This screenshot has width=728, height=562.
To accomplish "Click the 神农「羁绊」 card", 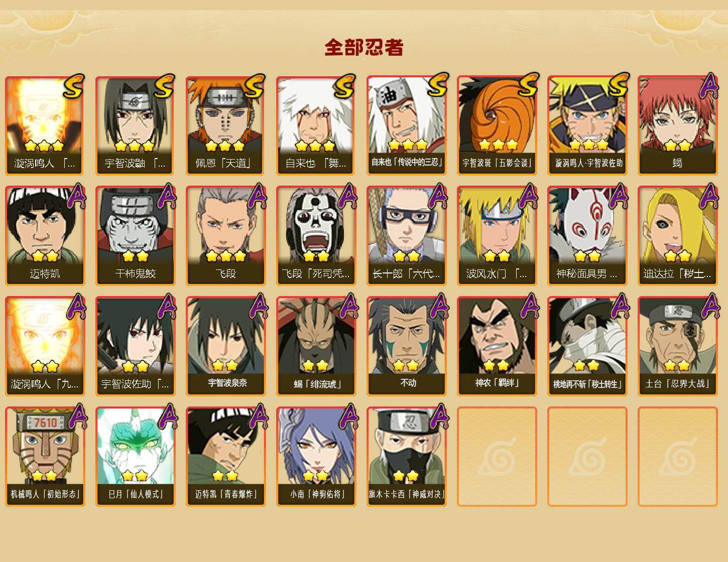I will click(x=497, y=346).
